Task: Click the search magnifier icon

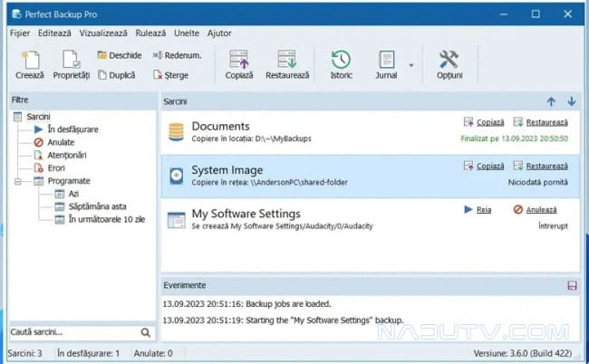Action: point(146,332)
